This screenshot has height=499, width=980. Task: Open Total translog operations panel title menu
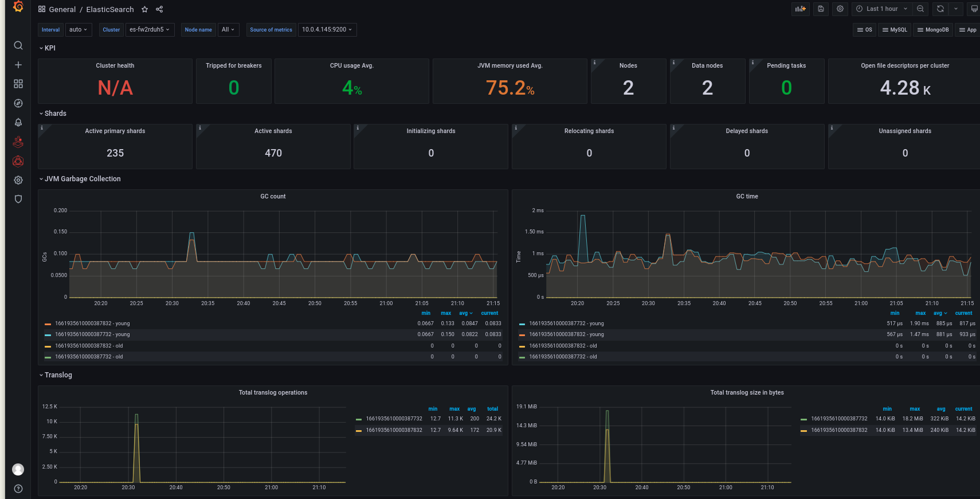273,392
